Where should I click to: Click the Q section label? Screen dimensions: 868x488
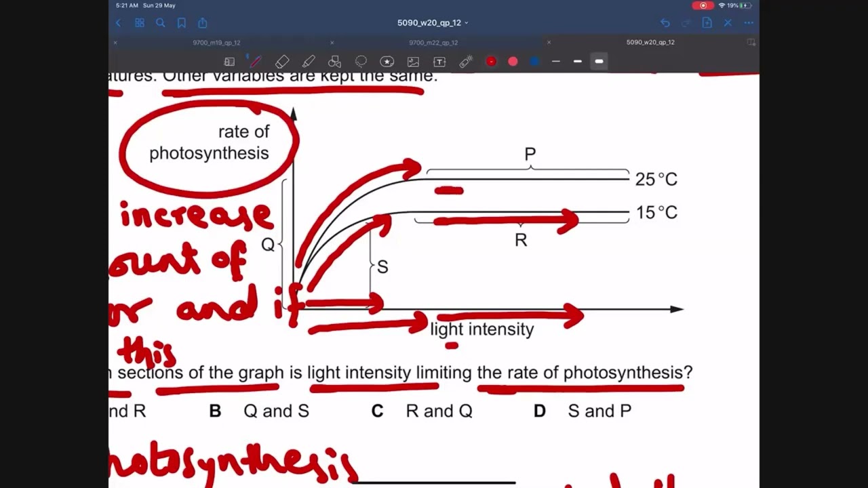[268, 245]
